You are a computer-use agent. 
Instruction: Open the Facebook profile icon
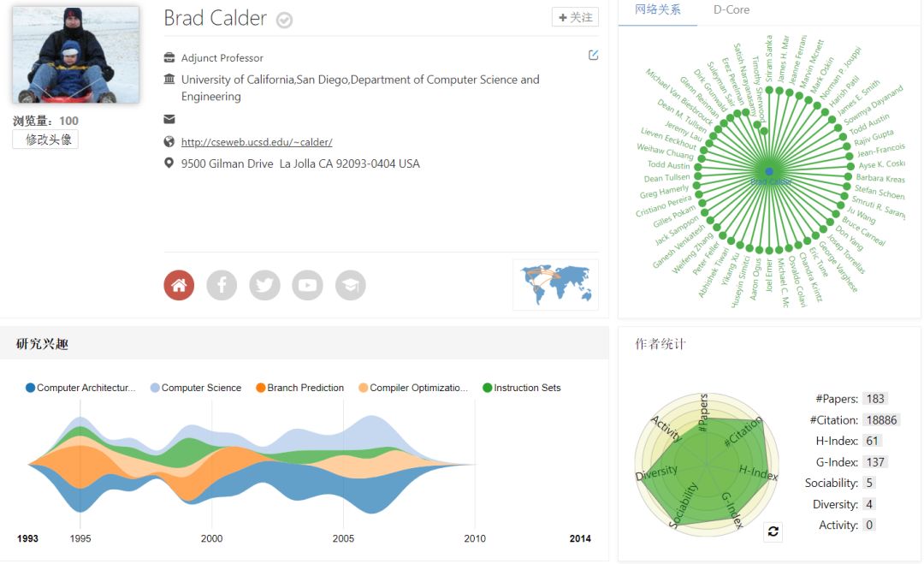pyautogui.click(x=222, y=285)
